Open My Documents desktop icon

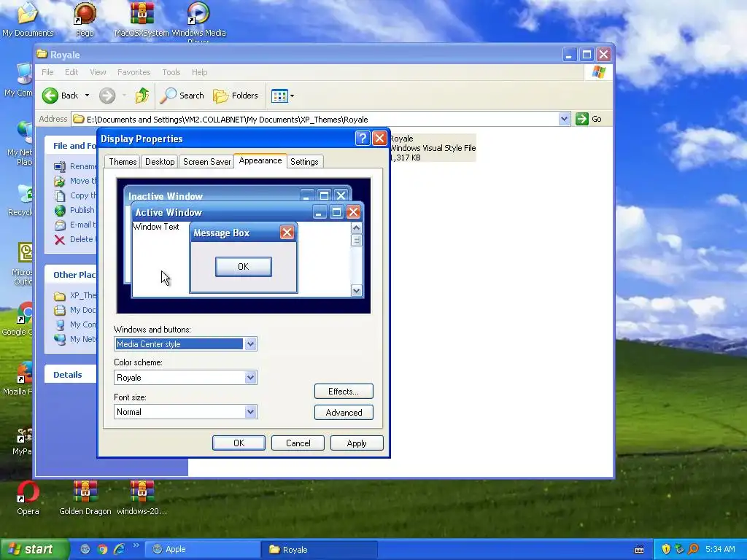point(28,19)
